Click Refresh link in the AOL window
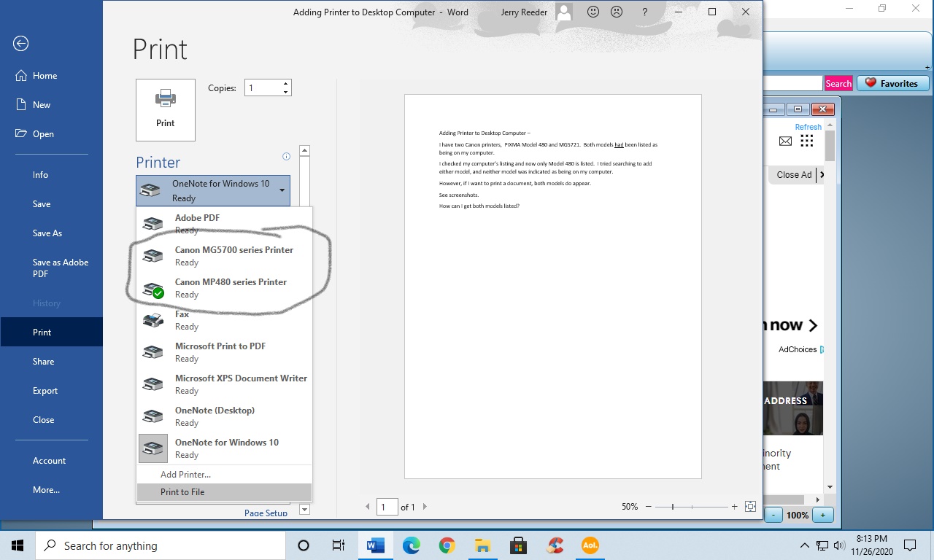The width and height of the screenshot is (934, 560). [808, 127]
